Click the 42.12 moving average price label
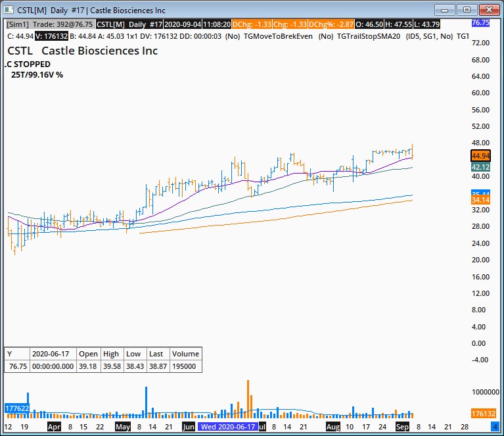 480,167
